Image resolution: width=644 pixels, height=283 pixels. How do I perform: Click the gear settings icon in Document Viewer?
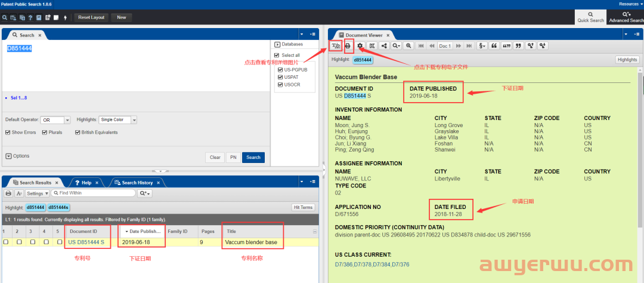[x=360, y=45]
